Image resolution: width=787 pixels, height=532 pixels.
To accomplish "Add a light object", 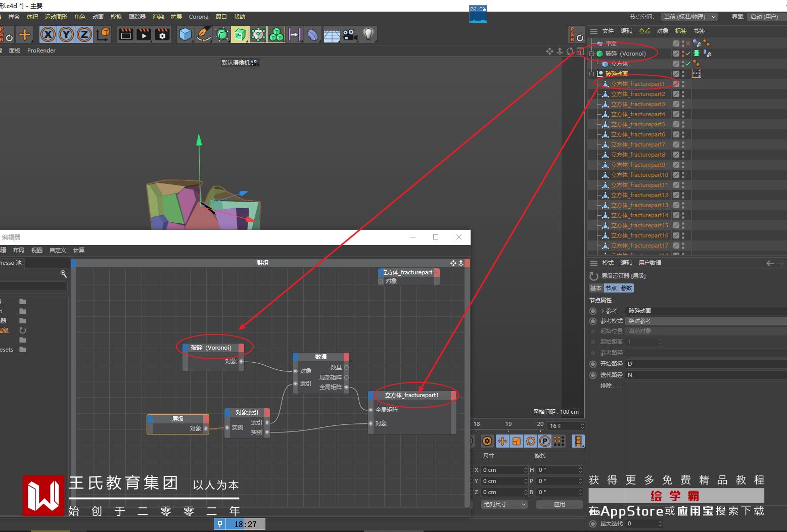I will coord(368,34).
